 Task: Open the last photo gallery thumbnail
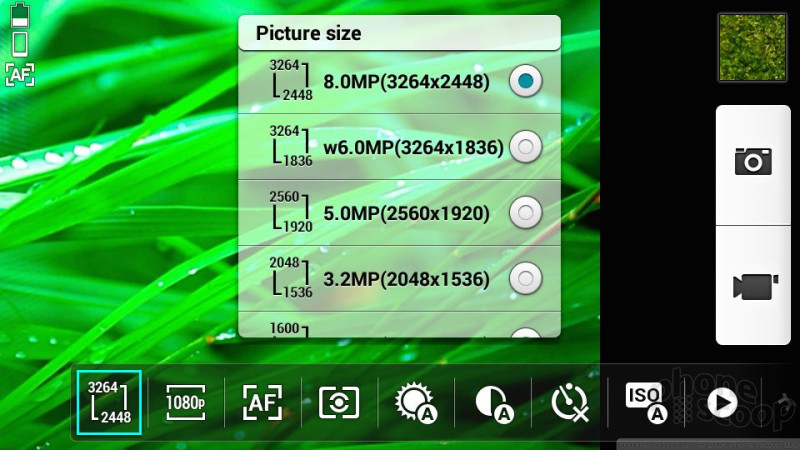(753, 47)
